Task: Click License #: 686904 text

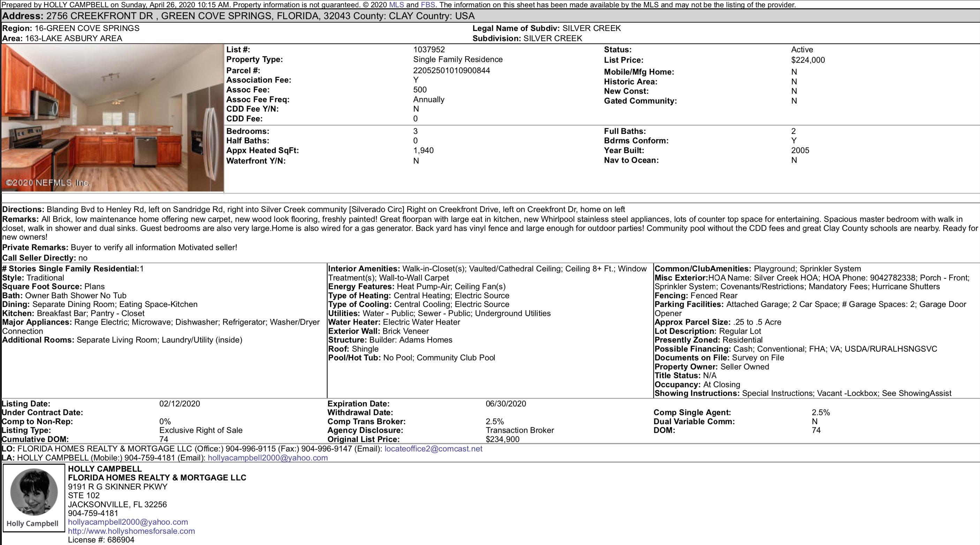Action: click(101, 540)
